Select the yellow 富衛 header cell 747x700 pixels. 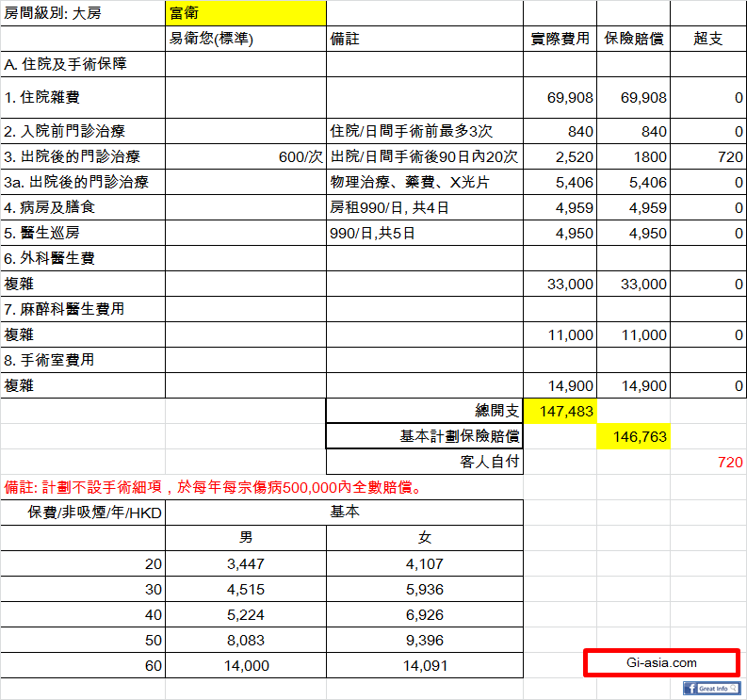pyautogui.click(x=246, y=13)
